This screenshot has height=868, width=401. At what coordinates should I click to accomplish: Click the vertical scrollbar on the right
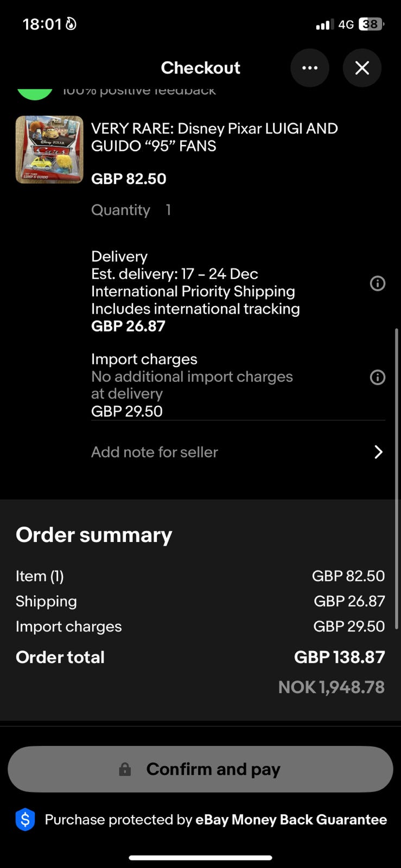click(x=397, y=477)
